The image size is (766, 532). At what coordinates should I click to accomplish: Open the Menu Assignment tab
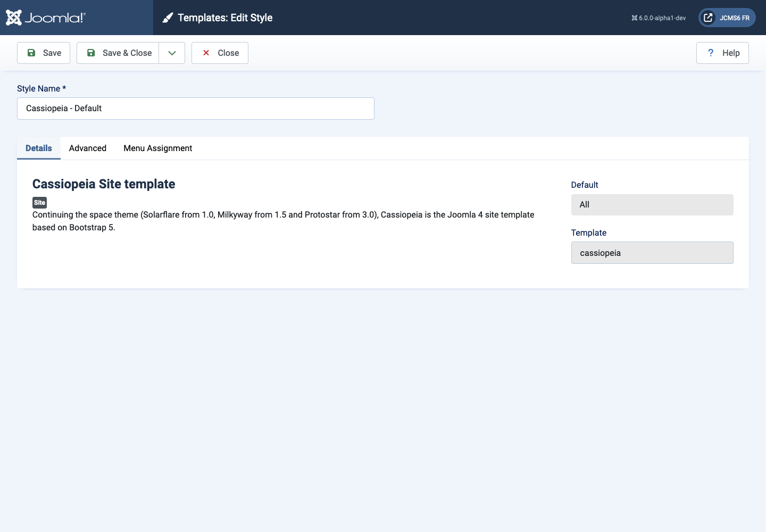tap(158, 148)
